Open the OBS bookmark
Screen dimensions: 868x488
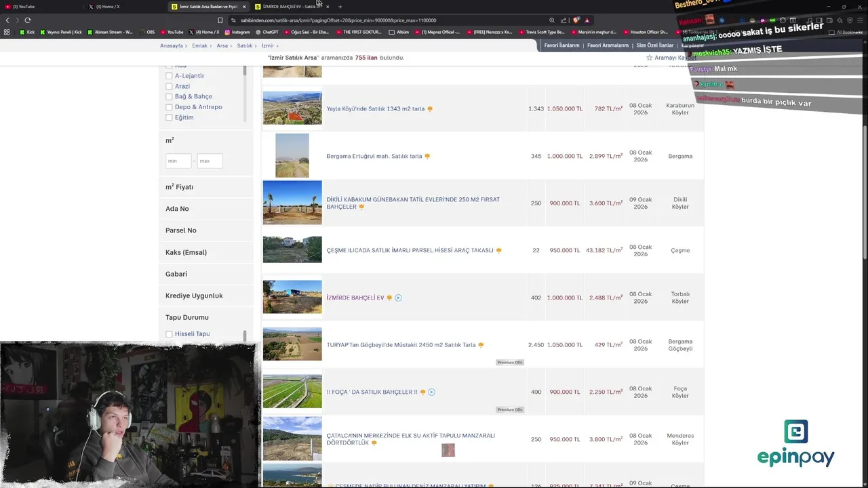click(x=147, y=32)
